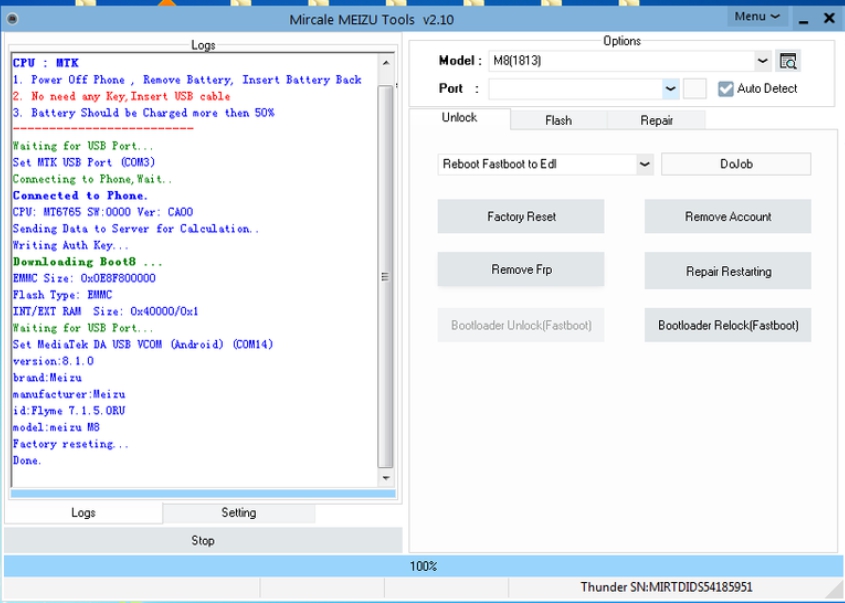Toggle the Auto Detect checkbox
The height and width of the screenshot is (603, 845).
[725, 89]
